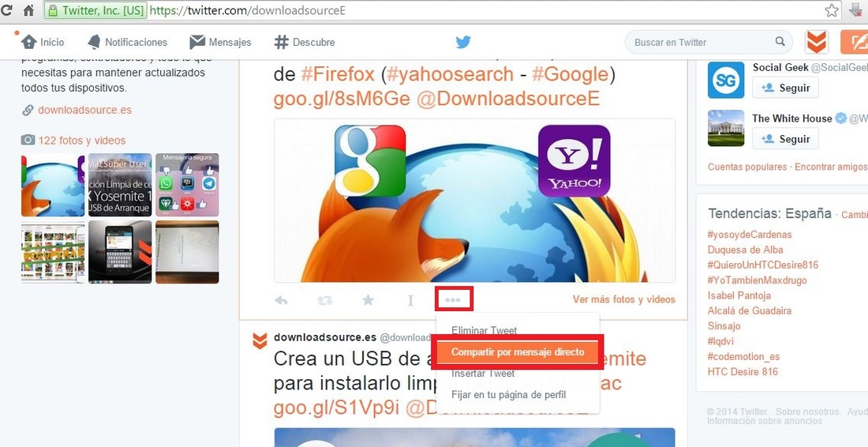Open Mensajes tab
868x447 pixels.
coord(220,42)
